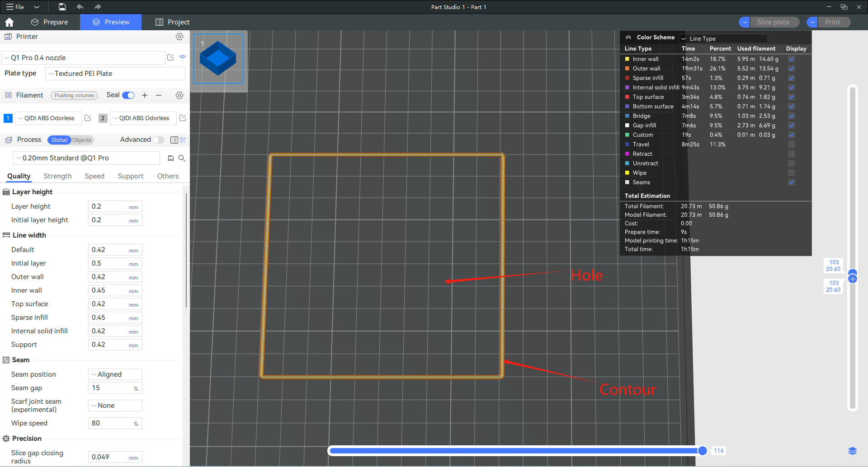Viewport: 868px width, 467px height.
Task: Click the save file icon in title bar
Action: 62,7
